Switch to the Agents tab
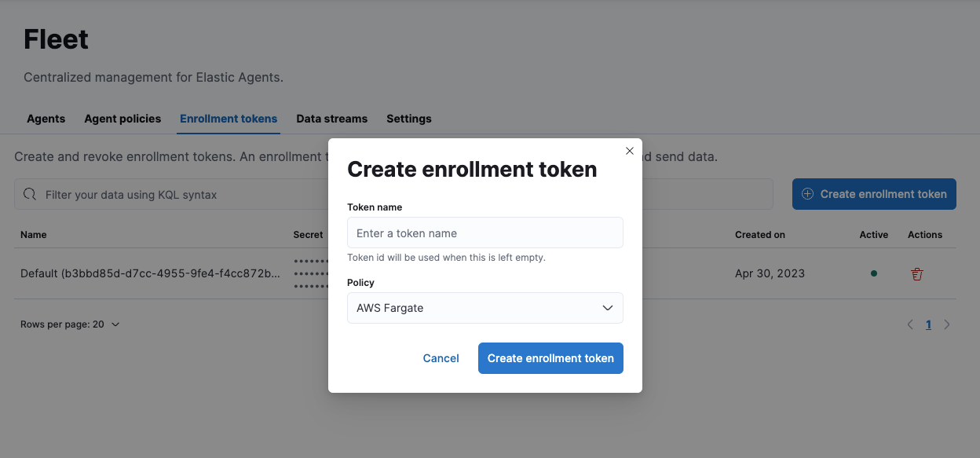The image size is (980, 458). pyautogui.click(x=46, y=119)
